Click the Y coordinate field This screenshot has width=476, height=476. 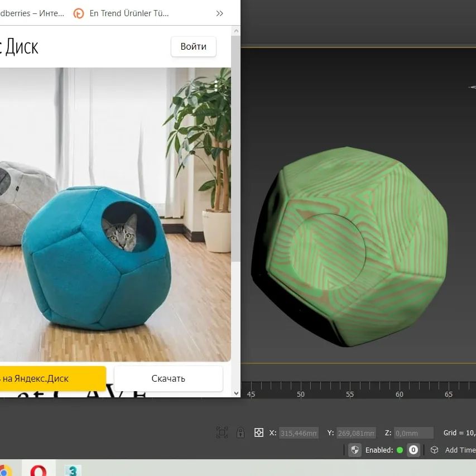(356, 433)
